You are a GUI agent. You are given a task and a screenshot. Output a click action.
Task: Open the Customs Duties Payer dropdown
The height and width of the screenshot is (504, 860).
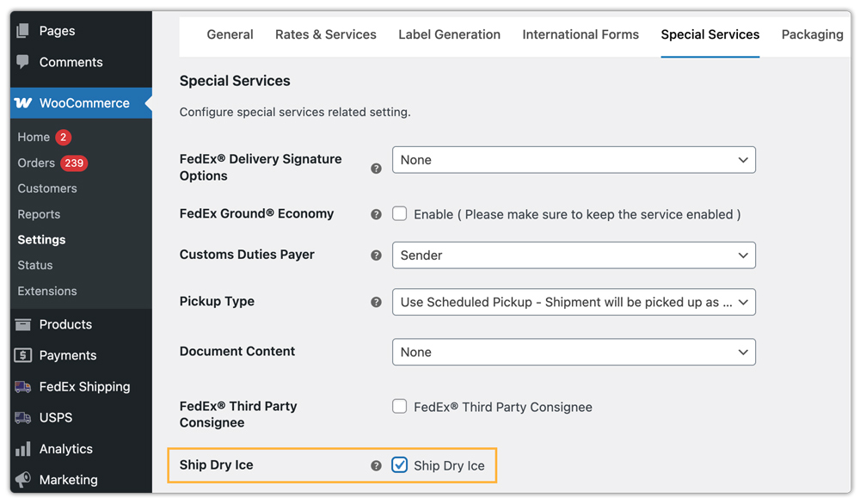tap(574, 255)
